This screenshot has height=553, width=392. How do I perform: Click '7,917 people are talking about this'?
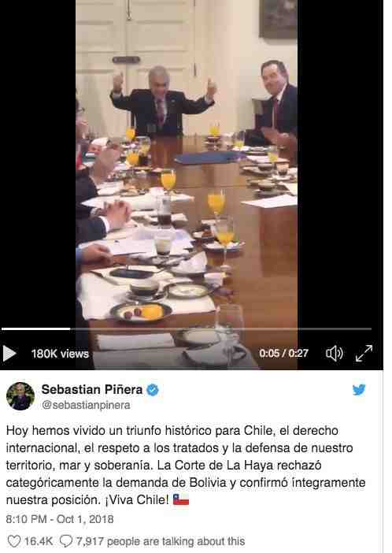[x=161, y=541]
